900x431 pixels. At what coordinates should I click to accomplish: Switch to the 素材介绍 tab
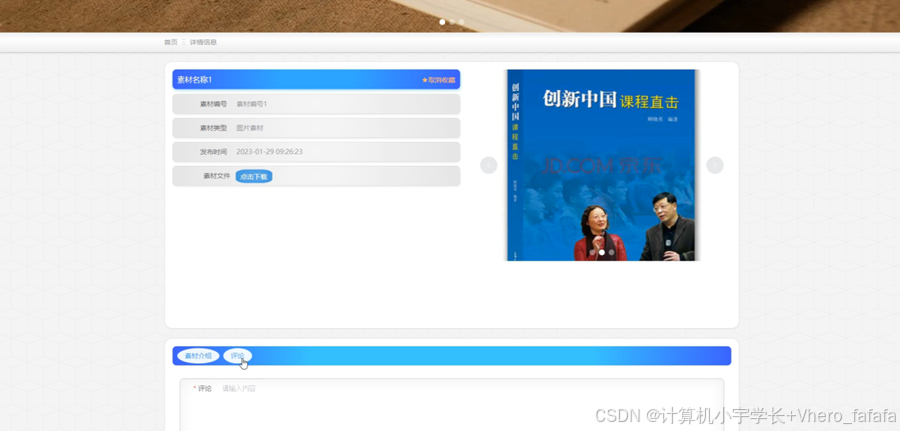click(198, 356)
